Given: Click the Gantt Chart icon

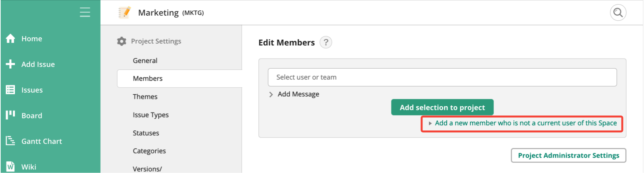Looking at the screenshot, I should [x=10, y=141].
